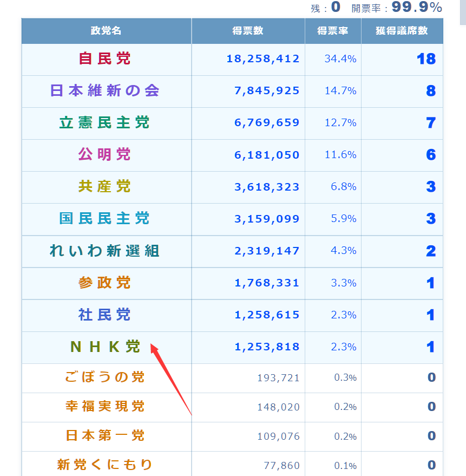Click れいわ新選組's seat count 2
466x476 pixels.
(x=431, y=251)
